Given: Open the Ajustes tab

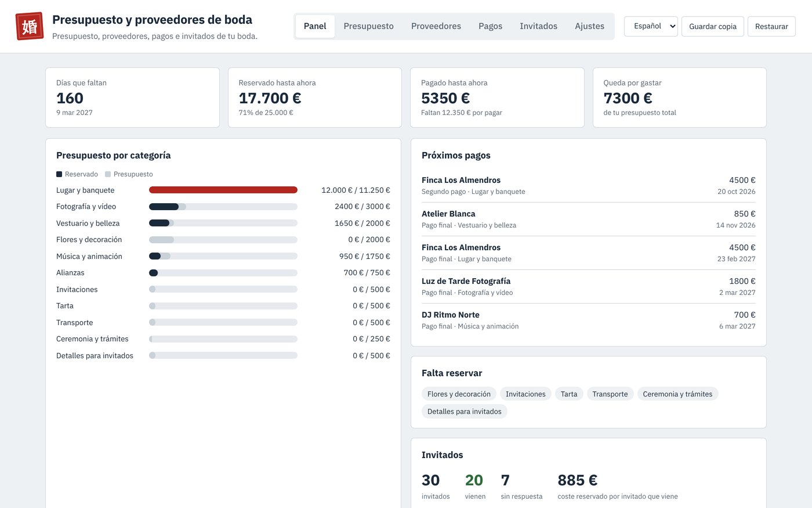Looking at the screenshot, I should click(x=589, y=26).
